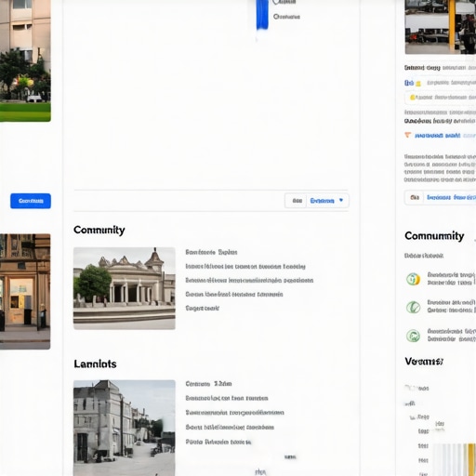The width and height of the screenshot is (476, 476).
Task: Click the blue button in the left sidebar
Action: point(31,201)
